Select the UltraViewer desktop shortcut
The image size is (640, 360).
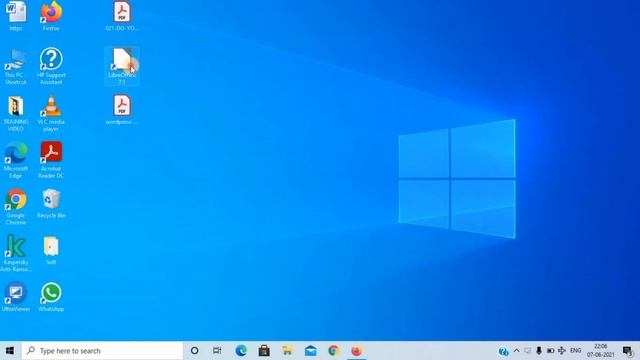tap(16, 297)
